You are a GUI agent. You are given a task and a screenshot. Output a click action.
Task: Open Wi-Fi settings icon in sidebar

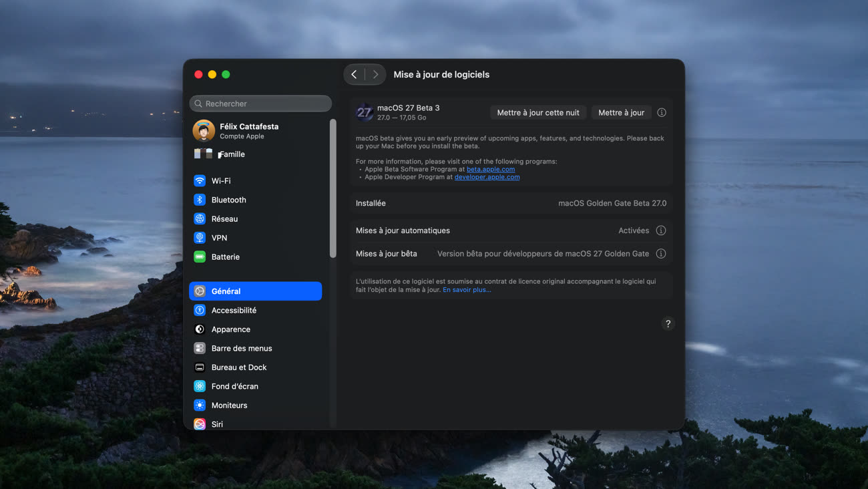pyautogui.click(x=200, y=181)
